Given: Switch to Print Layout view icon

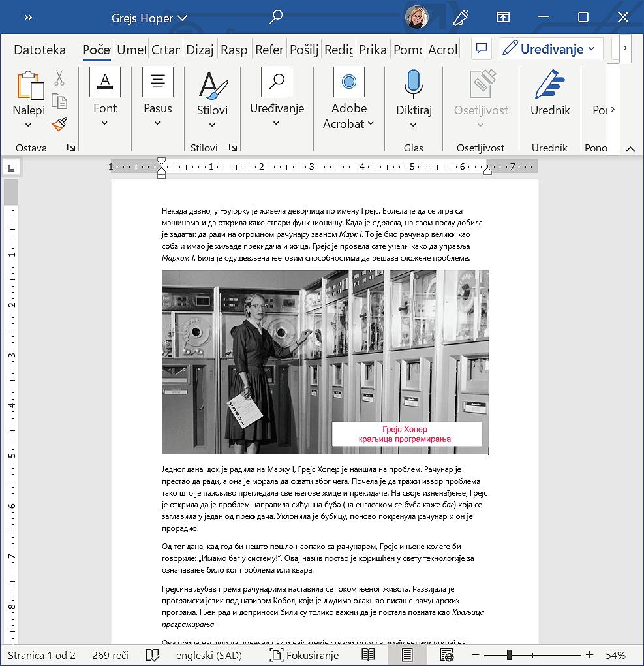Looking at the screenshot, I should (x=407, y=655).
